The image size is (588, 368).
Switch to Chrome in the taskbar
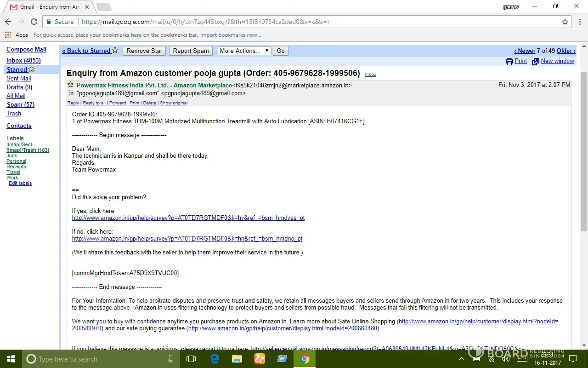click(305, 359)
